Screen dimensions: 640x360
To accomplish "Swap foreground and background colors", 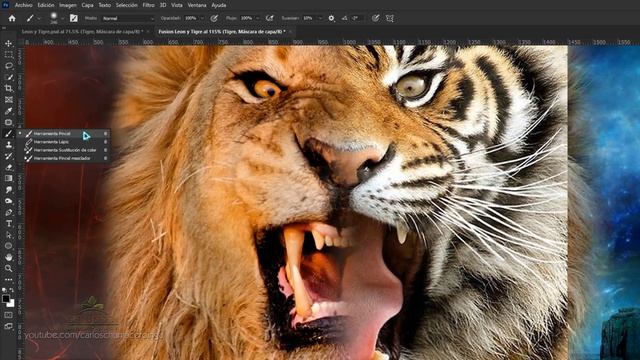I will (x=11, y=290).
